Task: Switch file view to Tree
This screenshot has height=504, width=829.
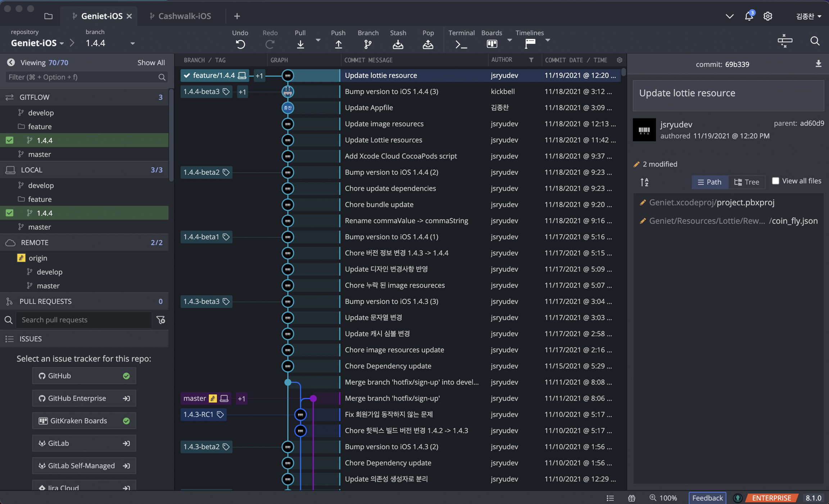Action: (x=747, y=182)
